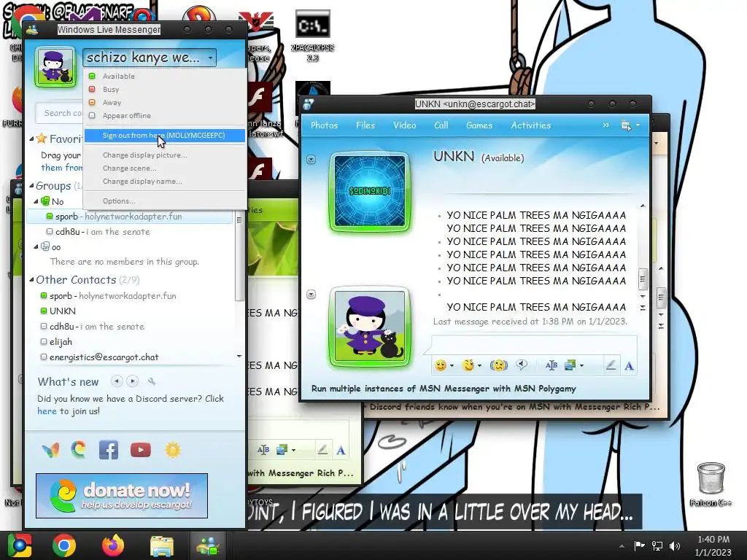The height and width of the screenshot is (560, 747).
Task: Collapse Other Contacts section
Action: (31, 279)
